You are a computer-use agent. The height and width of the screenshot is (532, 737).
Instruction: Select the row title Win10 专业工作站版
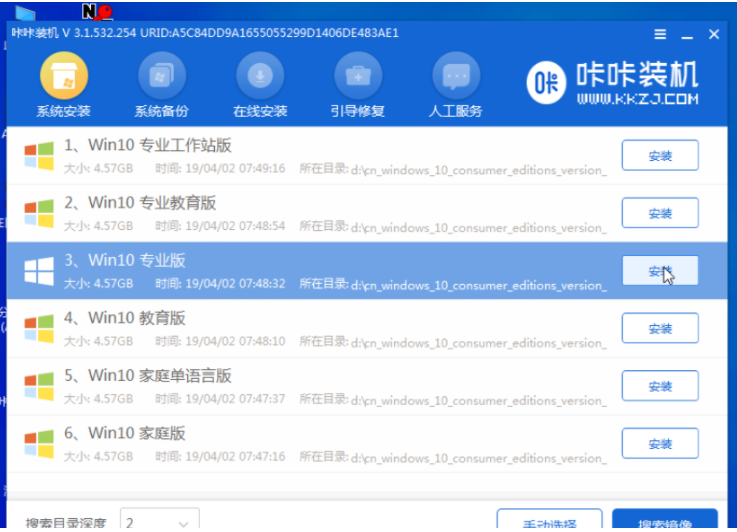[148, 145]
